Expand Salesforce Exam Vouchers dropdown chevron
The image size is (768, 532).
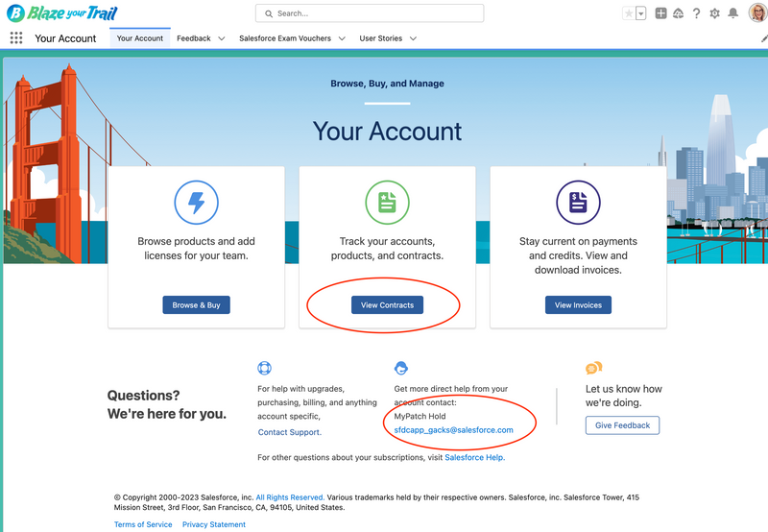click(342, 38)
